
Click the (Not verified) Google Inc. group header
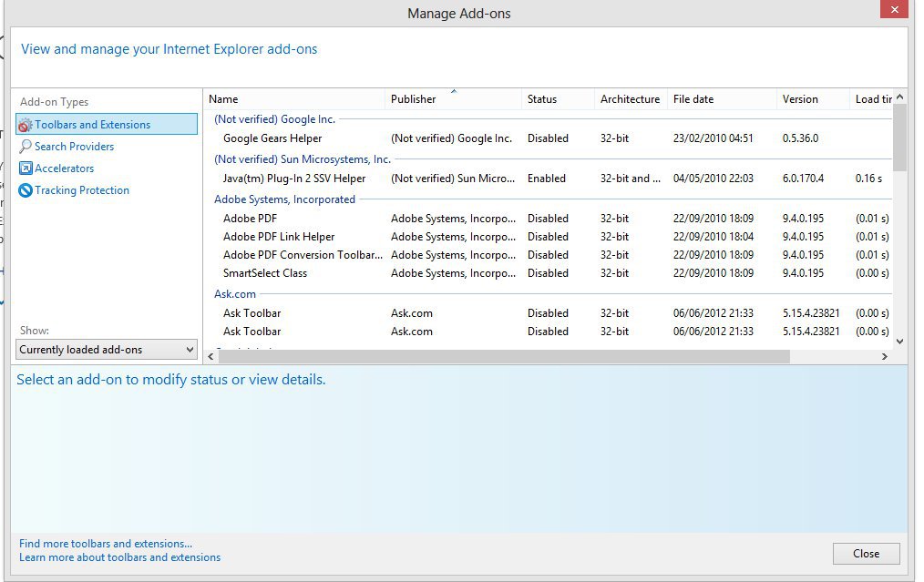pyautogui.click(x=274, y=119)
